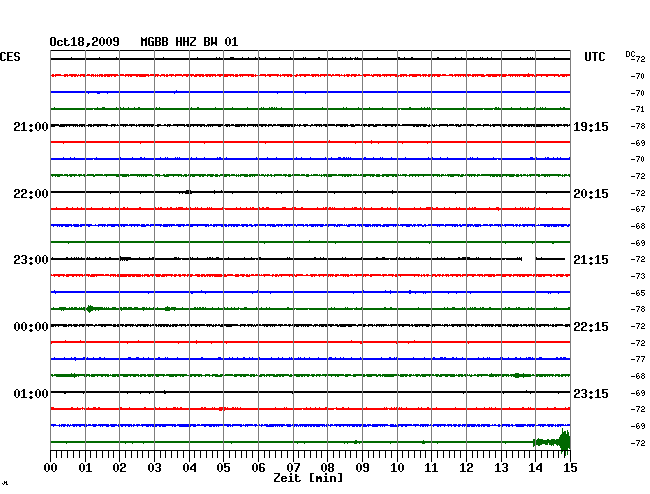
Task: Click the UTC column header
Action: (x=594, y=57)
